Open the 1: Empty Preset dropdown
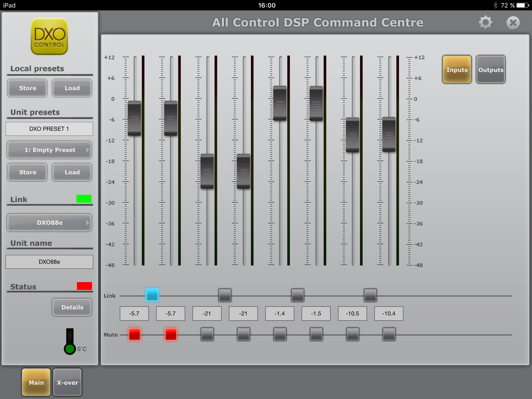The width and height of the screenshot is (532, 399). pos(49,150)
